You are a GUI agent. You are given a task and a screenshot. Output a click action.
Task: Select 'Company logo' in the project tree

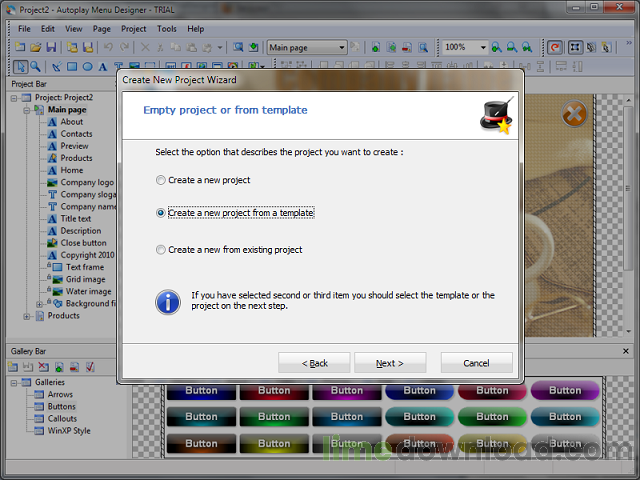87,183
